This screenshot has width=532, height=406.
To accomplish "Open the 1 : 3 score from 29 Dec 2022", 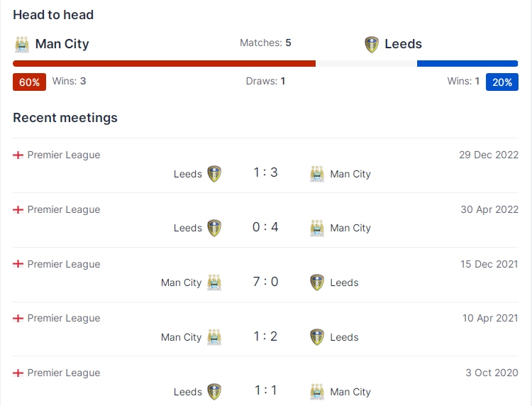I will pyautogui.click(x=266, y=172).
